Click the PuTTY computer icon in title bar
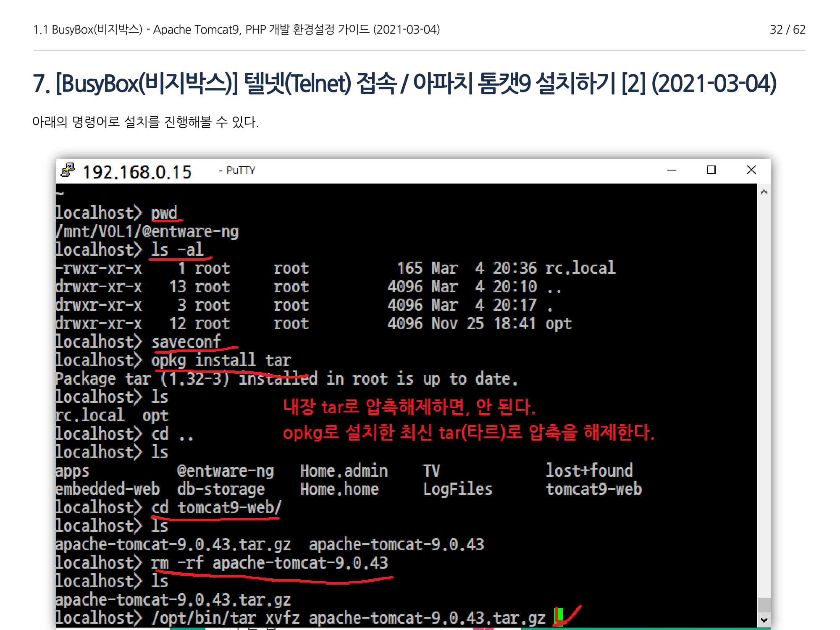This screenshot has height=630, width=840. pos(68,170)
